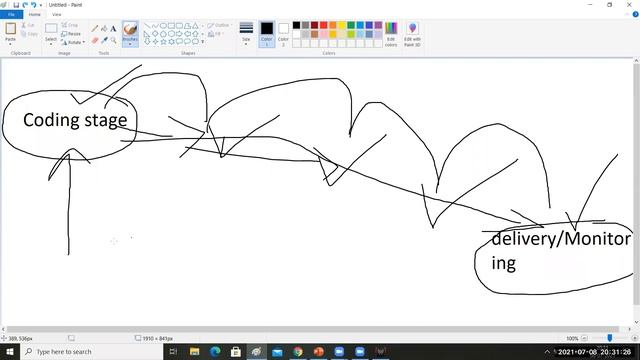Choose the Hexagon shape
640x360 pixels.
171,33
